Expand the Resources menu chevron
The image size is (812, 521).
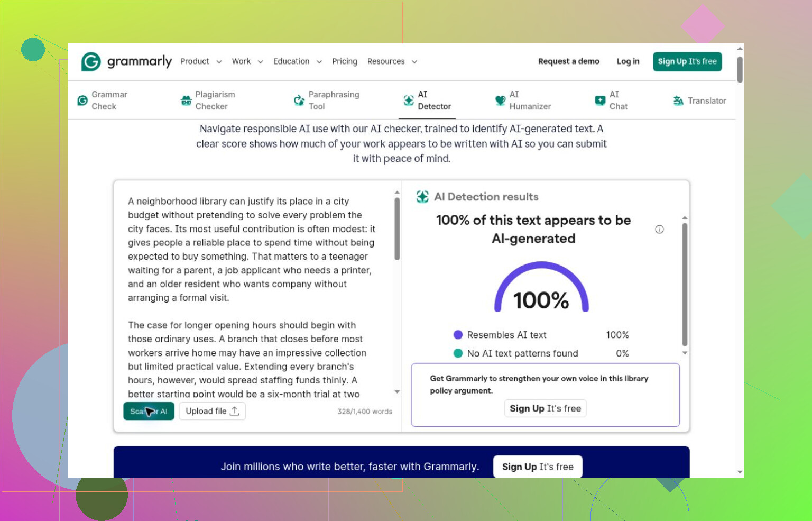tap(414, 62)
